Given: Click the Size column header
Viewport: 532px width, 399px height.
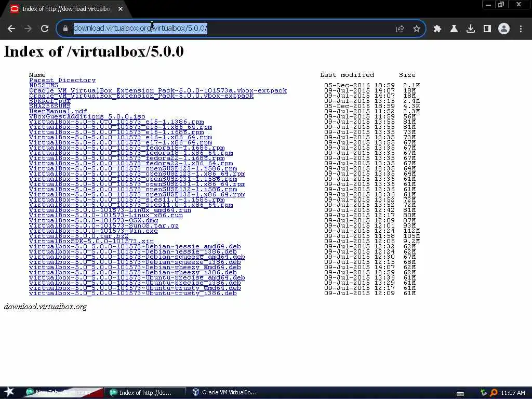Looking at the screenshot, I should pos(407,75).
